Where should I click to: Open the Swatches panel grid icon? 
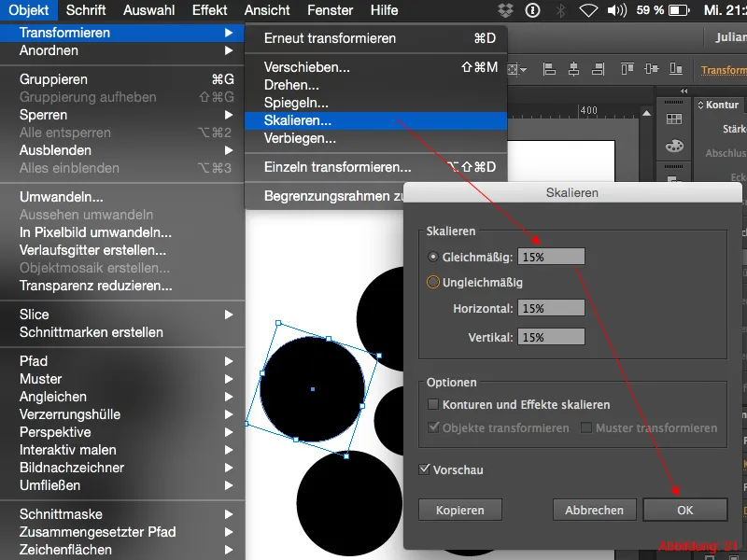pyautogui.click(x=673, y=119)
